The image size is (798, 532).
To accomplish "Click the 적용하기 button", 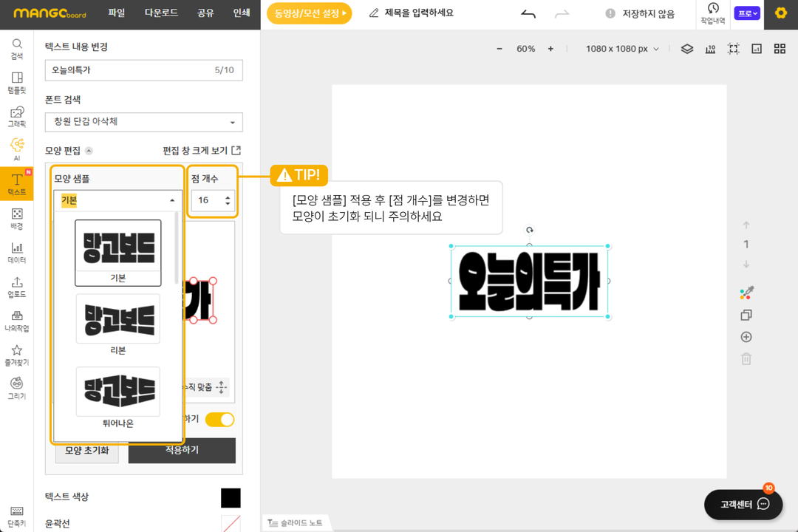I will pos(182,450).
